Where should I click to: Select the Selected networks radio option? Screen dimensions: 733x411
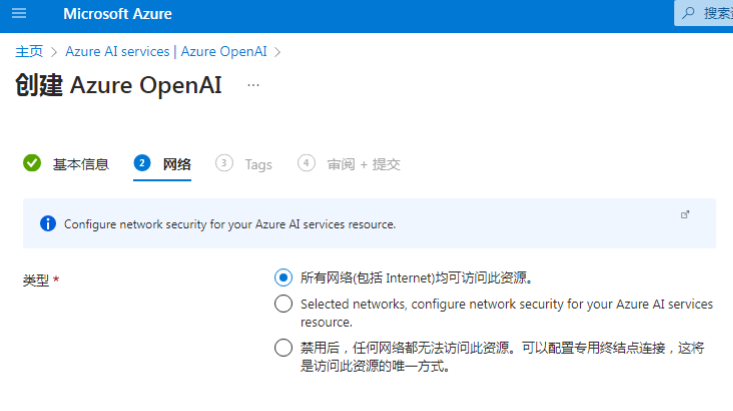283,304
